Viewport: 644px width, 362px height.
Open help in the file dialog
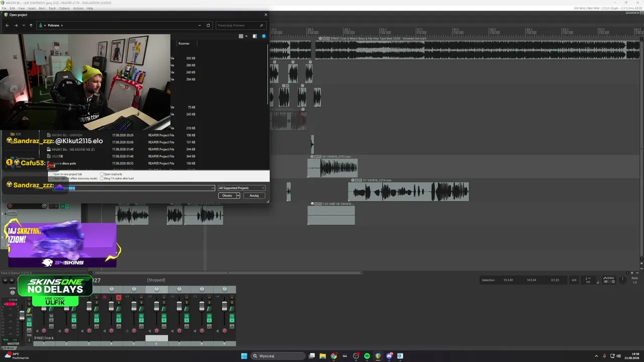(264, 36)
